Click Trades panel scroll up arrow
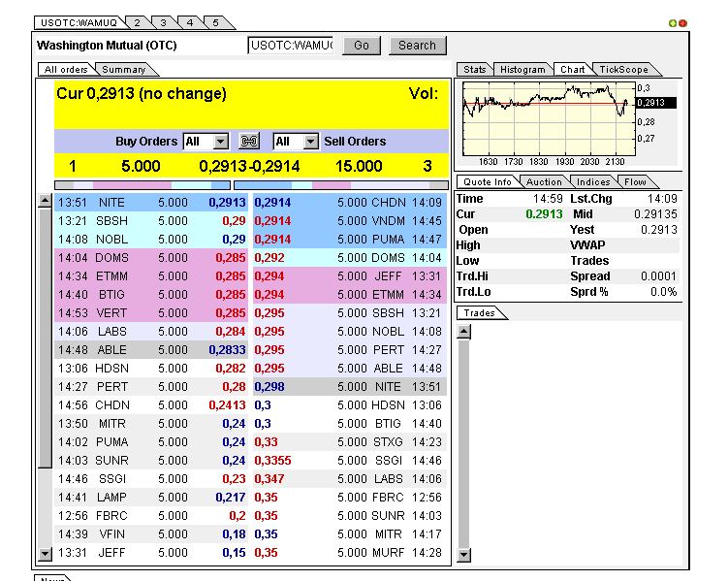The height and width of the screenshot is (581, 728). [463, 332]
